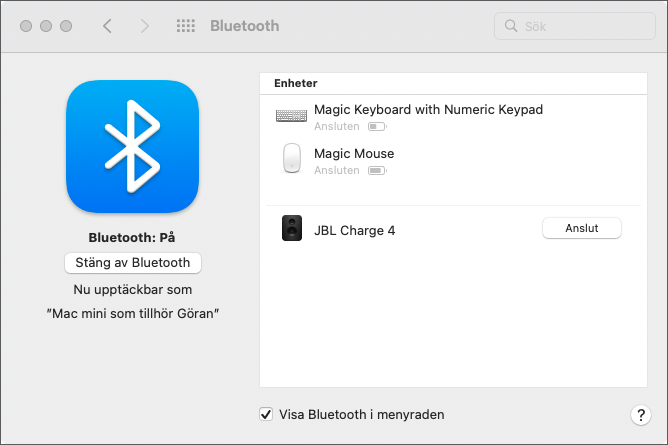Minimize the Bluetooth window
The image size is (668, 445).
[x=46, y=26]
